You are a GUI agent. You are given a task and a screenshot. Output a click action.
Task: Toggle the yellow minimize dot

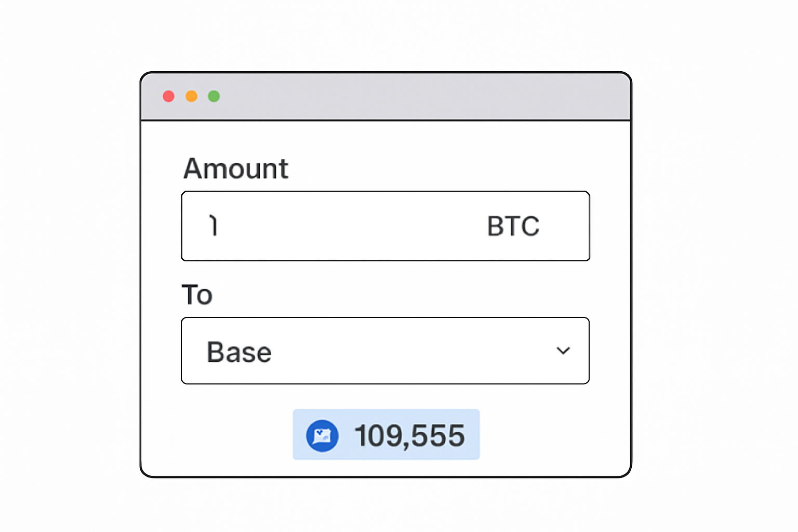coord(191,96)
